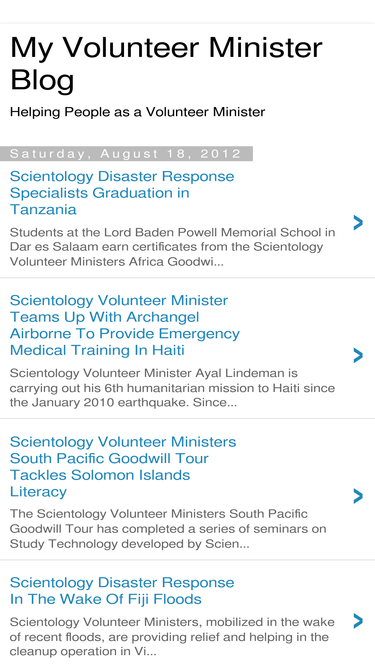Click the Saturday, August 18, 2012 date header
This screenshot has height=667, width=375.
pos(126,154)
